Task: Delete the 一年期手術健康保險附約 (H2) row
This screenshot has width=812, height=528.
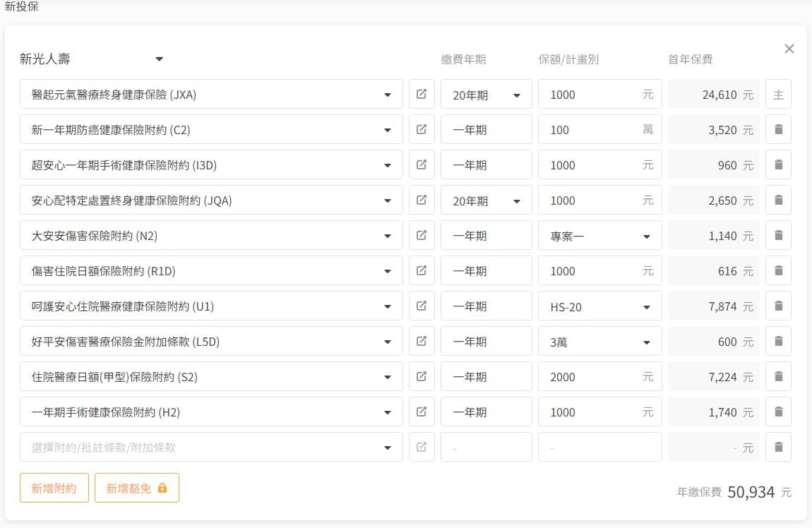Action: coord(778,412)
